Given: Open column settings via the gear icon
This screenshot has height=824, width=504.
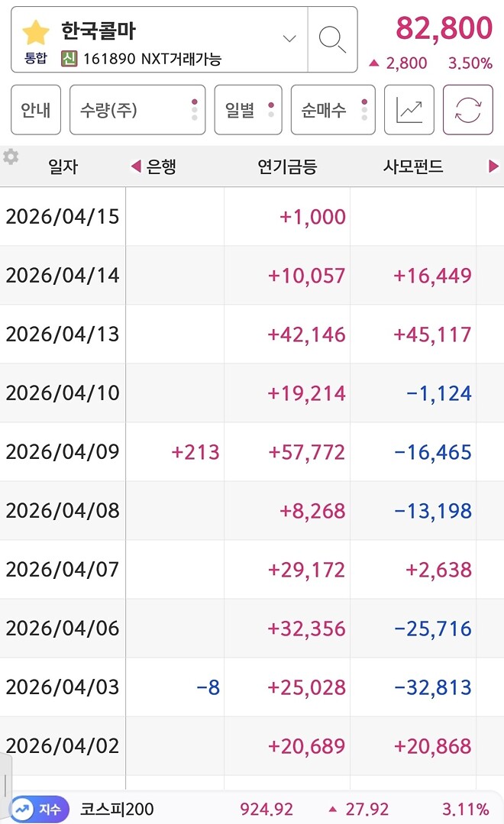Looking at the screenshot, I should click(x=11, y=156).
